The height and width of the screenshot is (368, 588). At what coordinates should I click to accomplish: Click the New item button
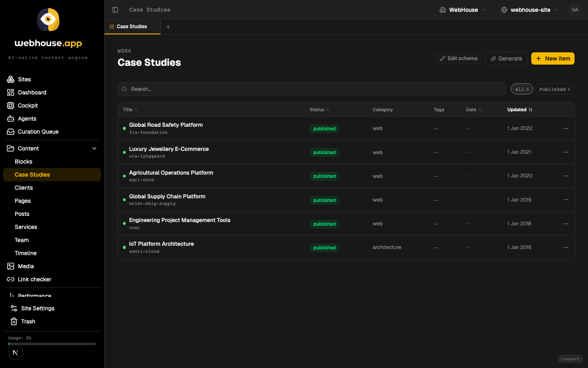click(553, 58)
